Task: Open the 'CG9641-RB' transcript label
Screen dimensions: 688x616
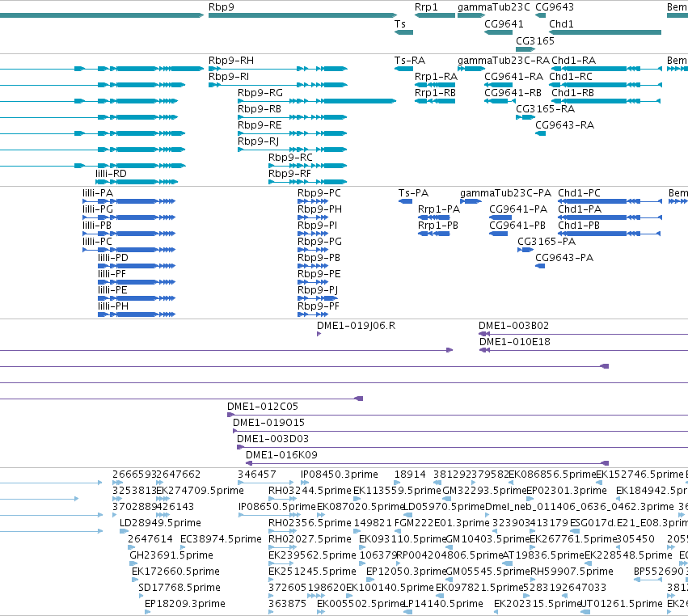Action: tap(513, 93)
